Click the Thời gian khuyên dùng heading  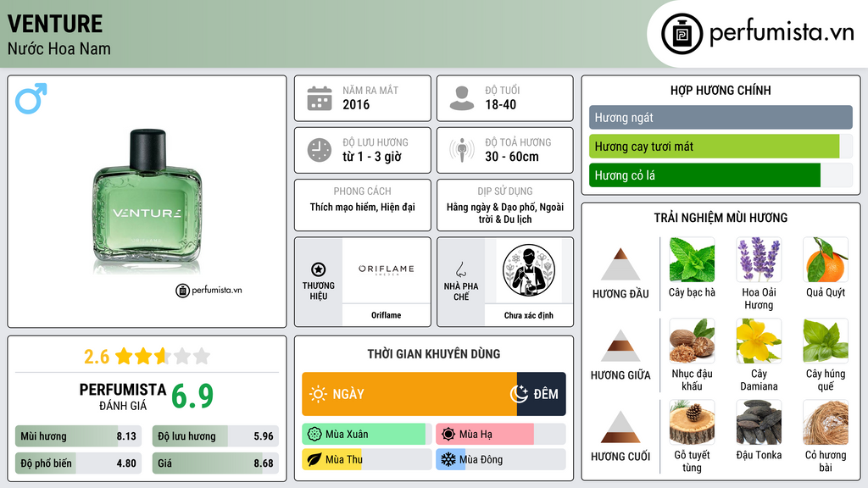[x=434, y=354]
